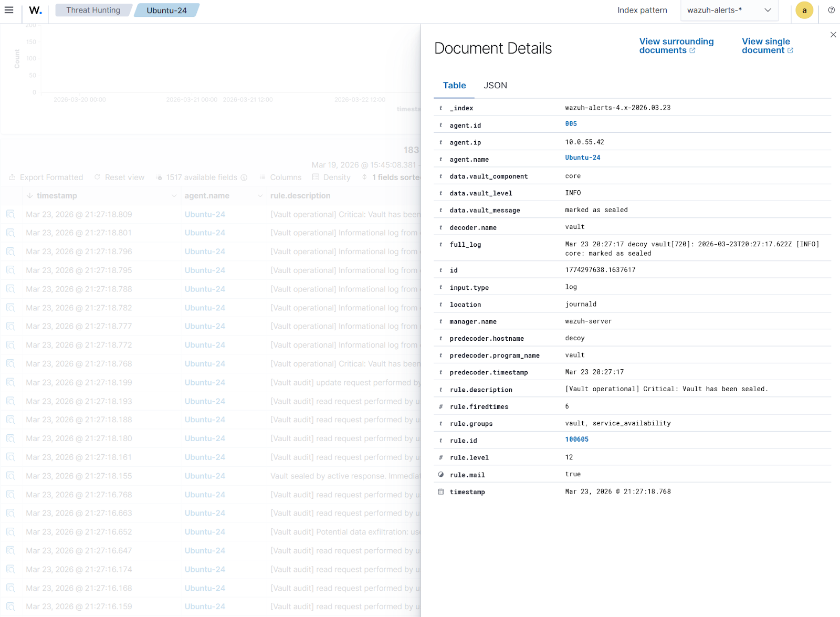Open the help icon in header
840x617 pixels.
point(831,10)
